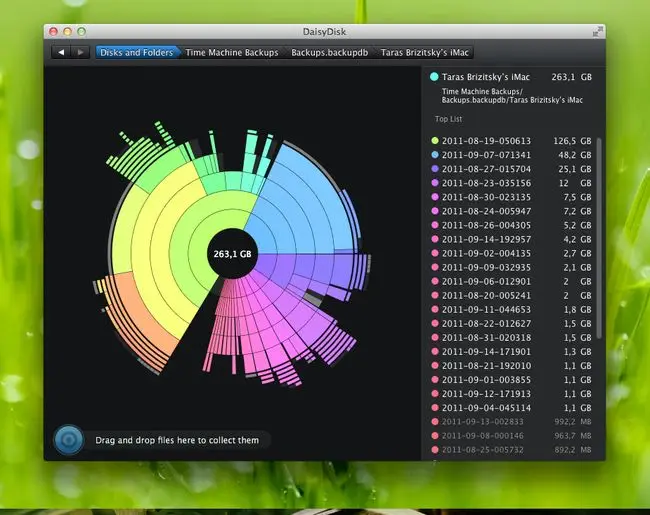Click the cyan dot next to Taras Brizitsky's iMac
The image size is (650, 515).
coord(434,77)
